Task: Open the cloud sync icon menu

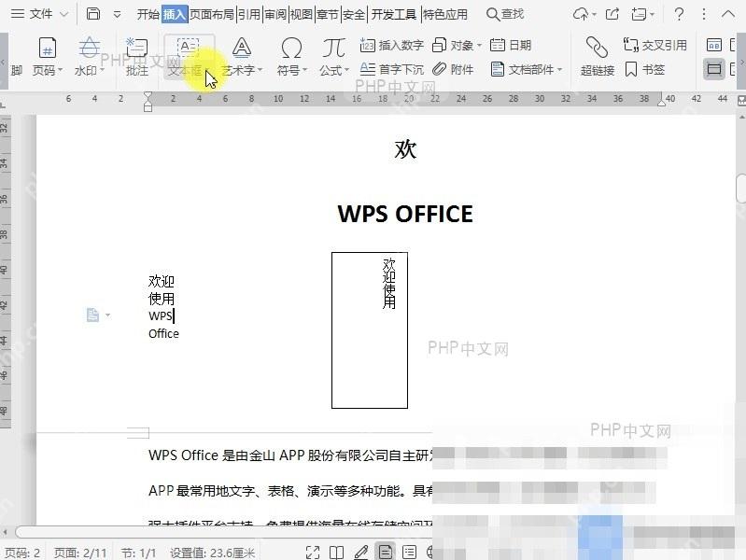Action: (584, 14)
